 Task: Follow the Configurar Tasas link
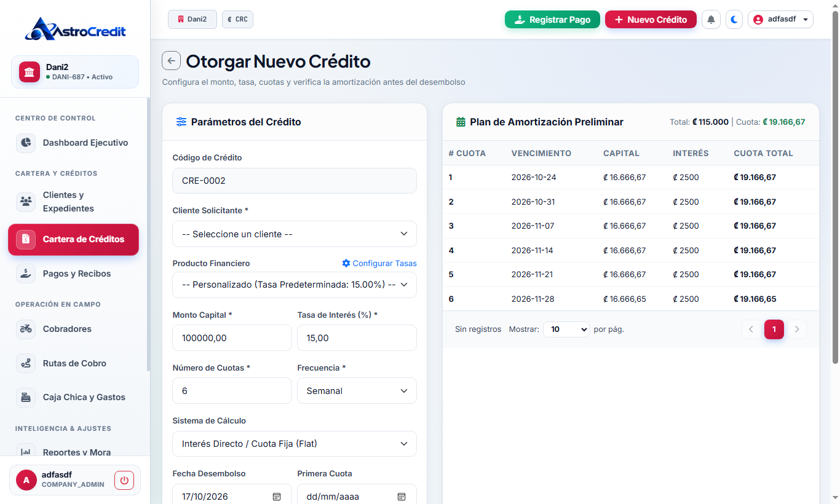click(x=379, y=263)
